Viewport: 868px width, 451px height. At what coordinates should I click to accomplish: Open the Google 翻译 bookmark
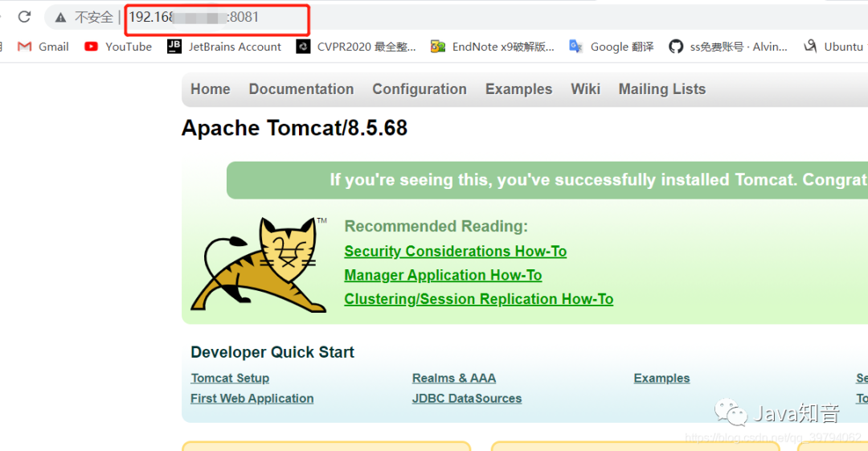(x=611, y=47)
